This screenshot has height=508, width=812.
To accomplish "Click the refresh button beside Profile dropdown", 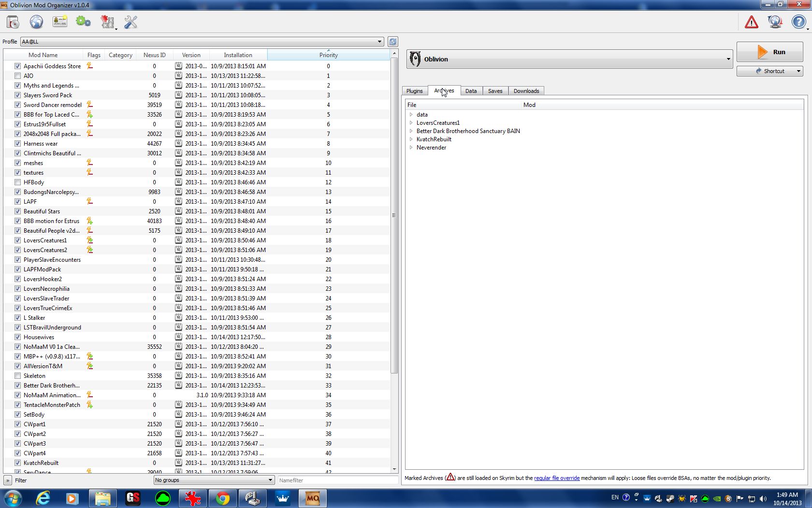I will click(x=392, y=42).
